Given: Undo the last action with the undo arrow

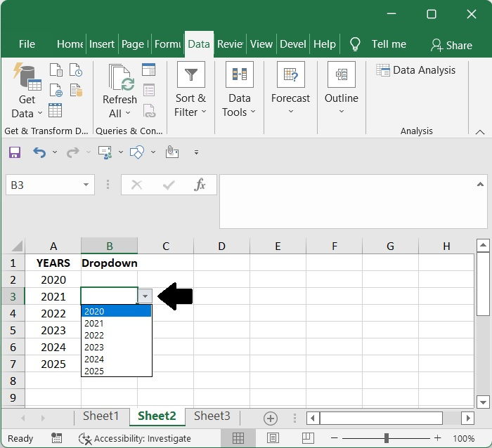Looking at the screenshot, I should 39,152.
